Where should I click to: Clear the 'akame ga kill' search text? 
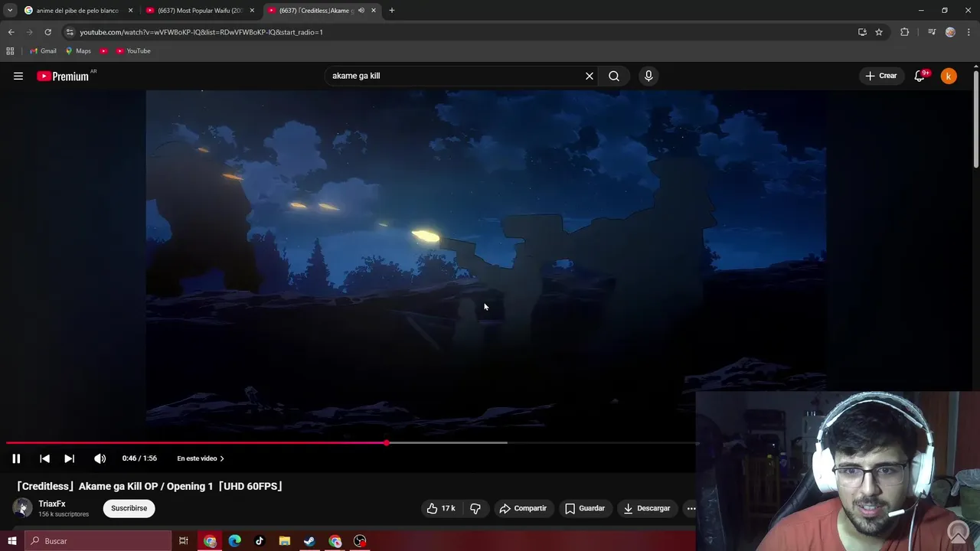590,76
